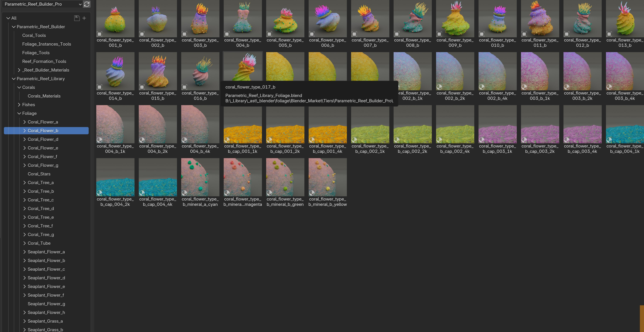Click collection icon on coral_flower_type_014_b

point(99,87)
